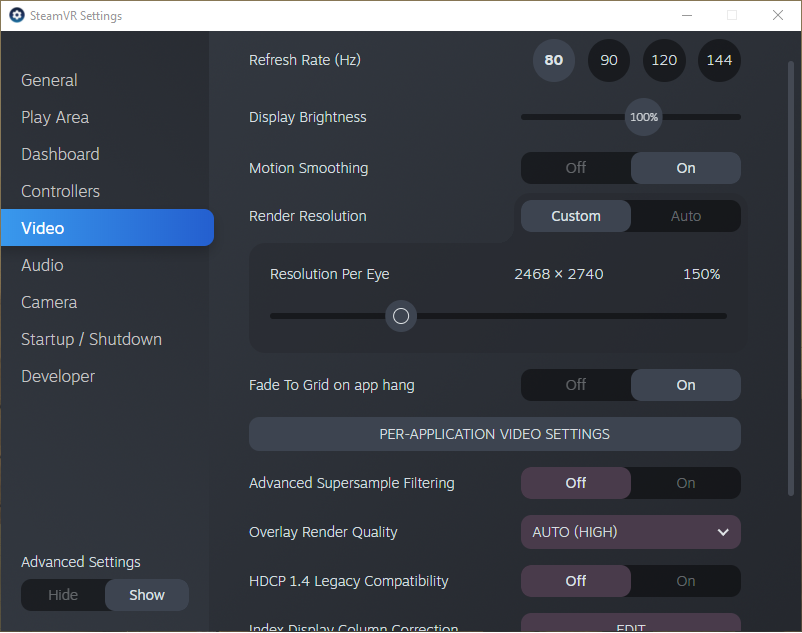
Task: Choose 120 Hz refresh rate
Action: click(x=664, y=60)
